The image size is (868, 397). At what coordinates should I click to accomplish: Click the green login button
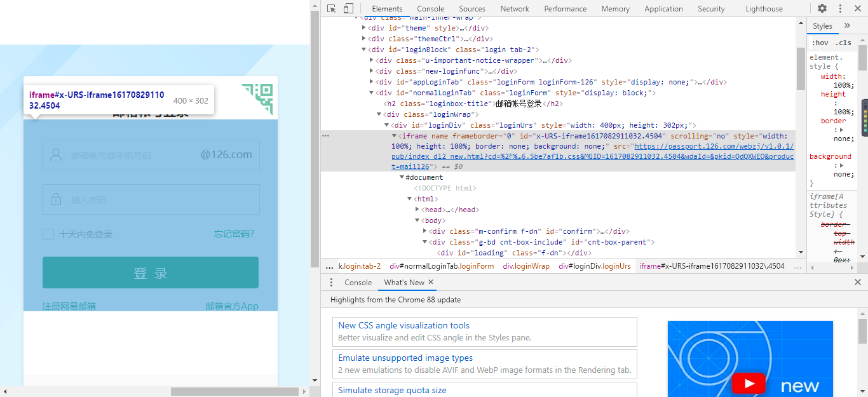coord(151,273)
